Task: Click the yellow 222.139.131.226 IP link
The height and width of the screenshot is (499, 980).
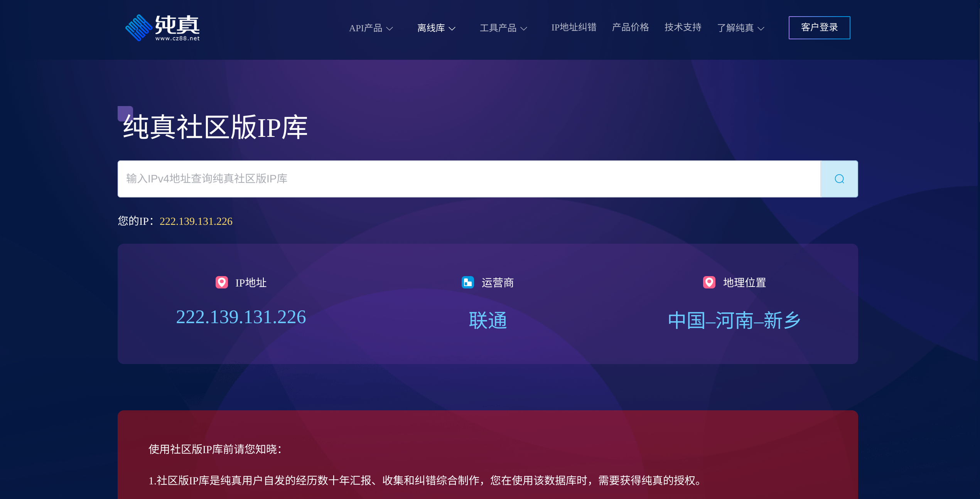Action: point(196,221)
